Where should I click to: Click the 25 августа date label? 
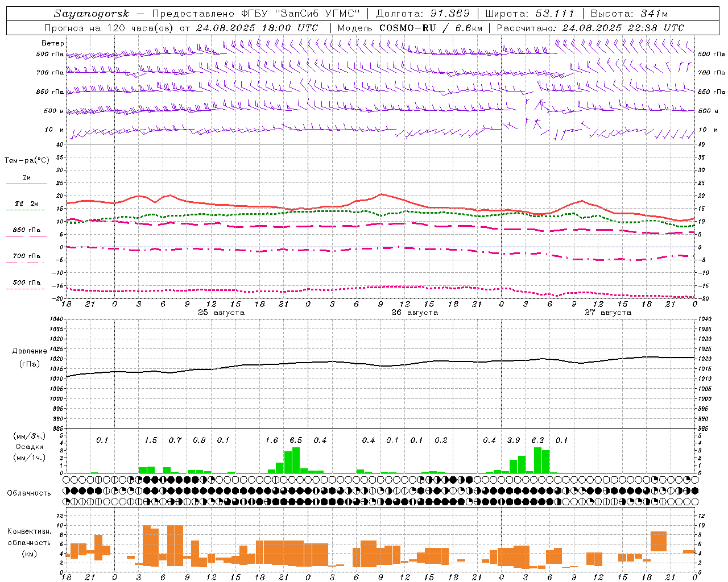(x=221, y=313)
